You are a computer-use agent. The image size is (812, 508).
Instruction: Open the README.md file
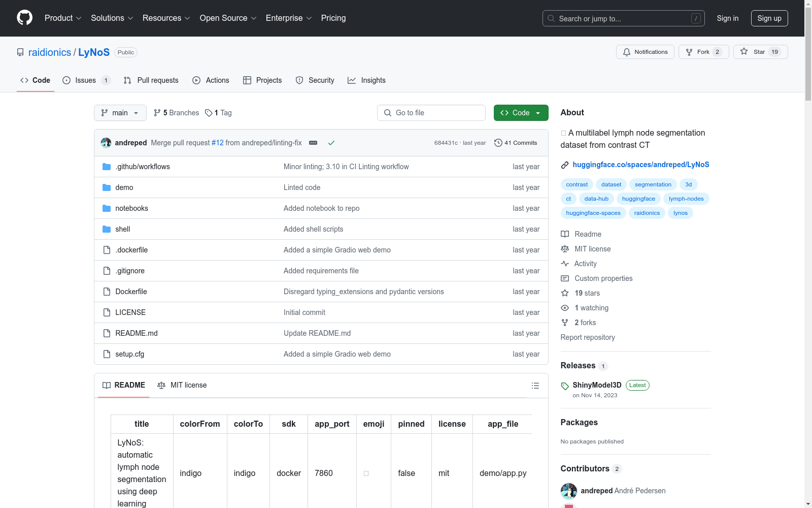point(137,333)
